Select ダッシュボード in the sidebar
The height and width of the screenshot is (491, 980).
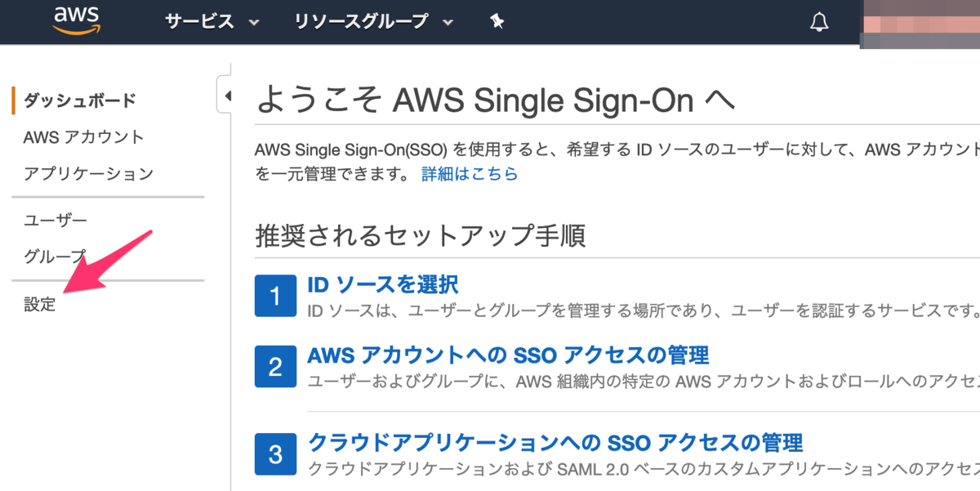[x=79, y=100]
